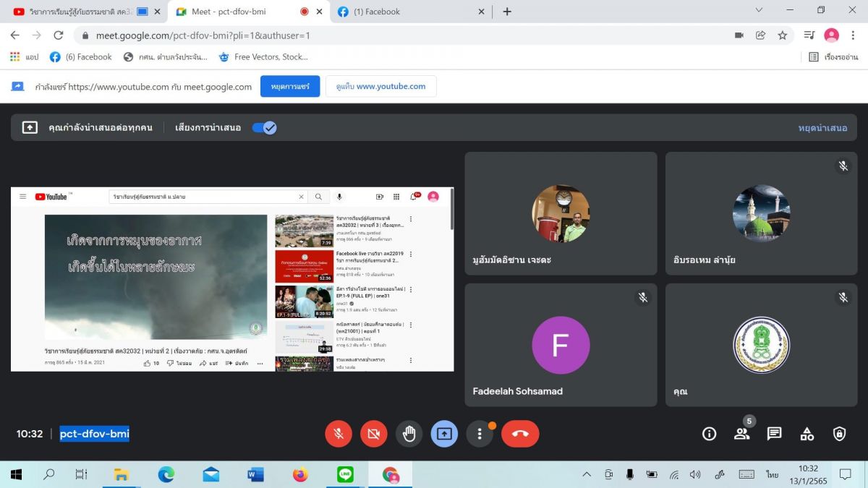
Task: Switch to the Facebook browser tab
Action: (405, 12)
